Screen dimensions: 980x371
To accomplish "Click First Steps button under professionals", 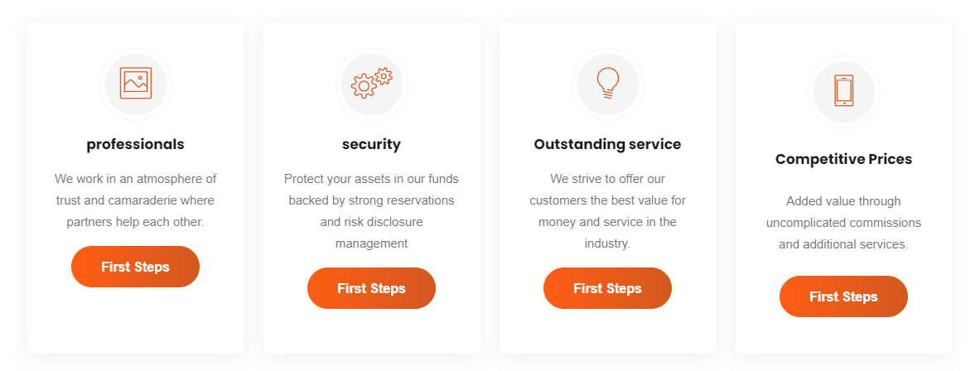I will (136, 267).
